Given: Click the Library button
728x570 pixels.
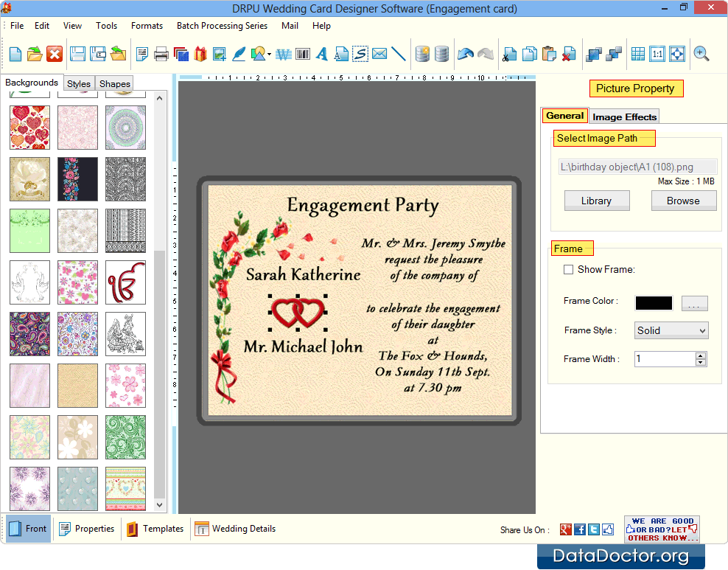Looking at the screenshot, I should [x=597, y=201].
